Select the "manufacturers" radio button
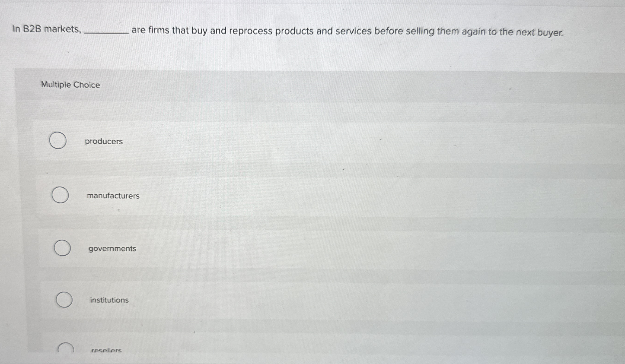The image size is (625, 364). 60,195
